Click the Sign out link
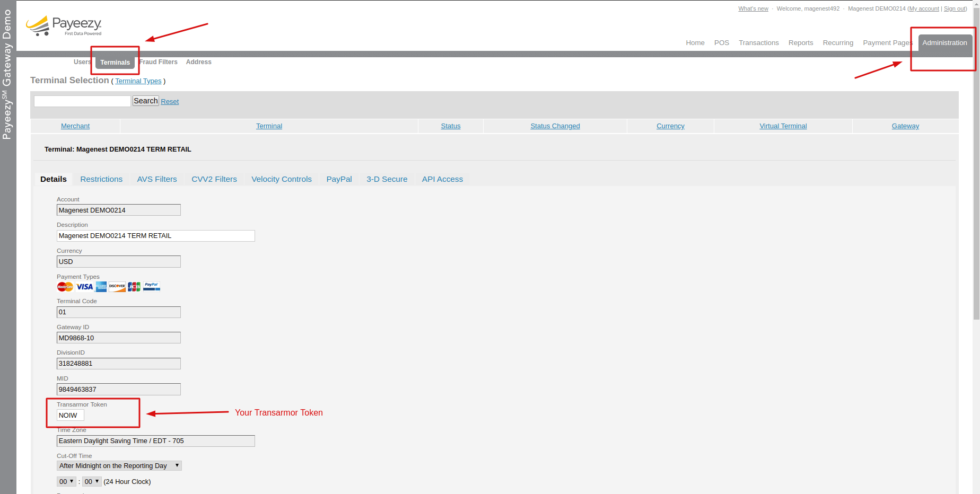 pyautogui.click(x=955, y=8)
